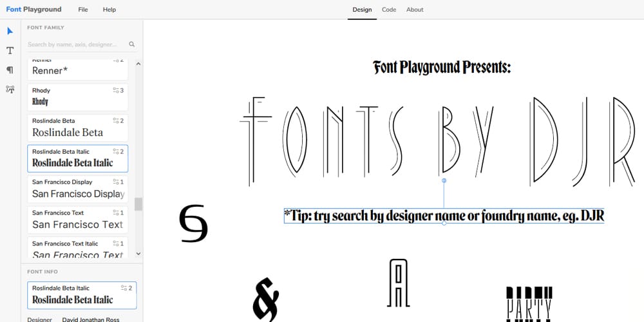Image resolution: width=644 pixels, height=322 pixels.
Task: Select the paragraph tool icon
Action: 10,70
